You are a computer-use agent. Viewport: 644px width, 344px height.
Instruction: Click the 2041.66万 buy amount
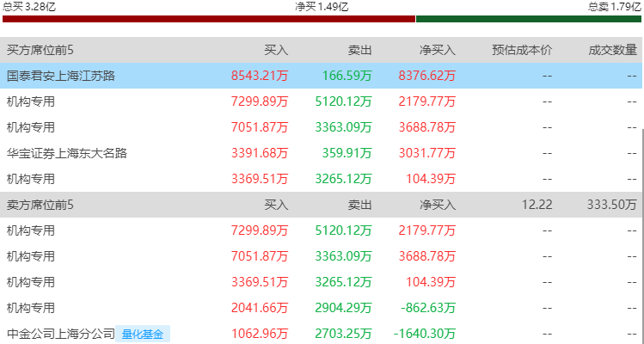click(260, 308)
